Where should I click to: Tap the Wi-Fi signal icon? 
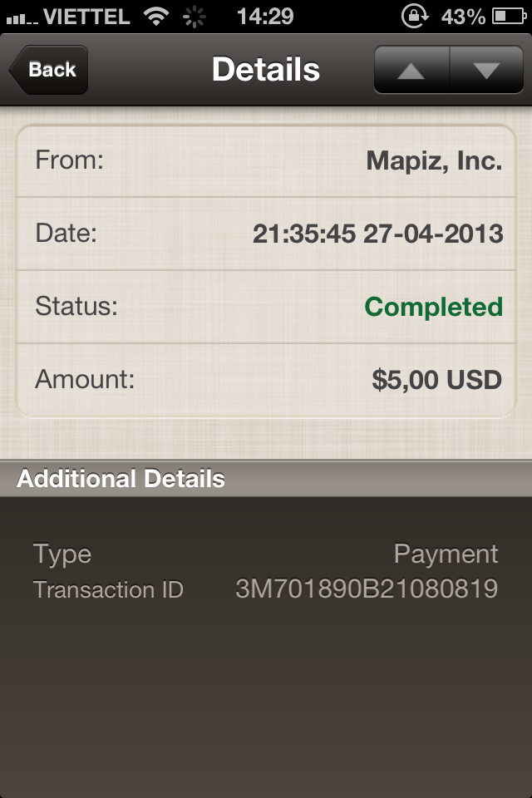pyautogui.click(x=155, y=16)
